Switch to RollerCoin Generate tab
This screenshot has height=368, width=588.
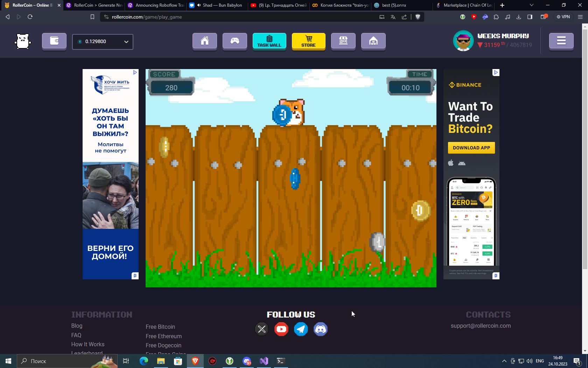coord(94,5)
